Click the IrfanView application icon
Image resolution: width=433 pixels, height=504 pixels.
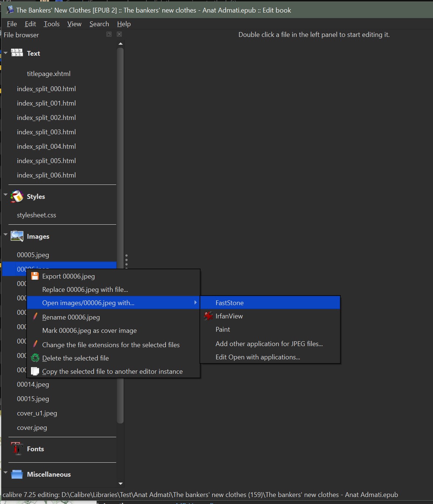208,316
